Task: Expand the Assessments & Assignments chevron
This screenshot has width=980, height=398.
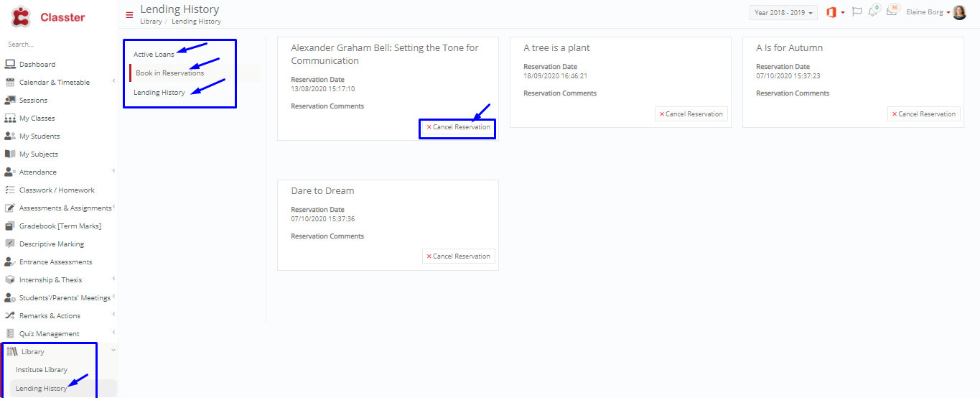Action: pos(114,207)
